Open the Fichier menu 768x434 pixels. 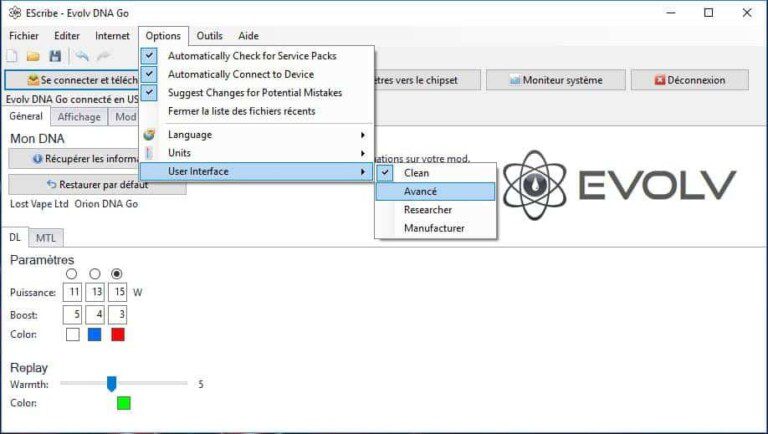coord(24,36)
